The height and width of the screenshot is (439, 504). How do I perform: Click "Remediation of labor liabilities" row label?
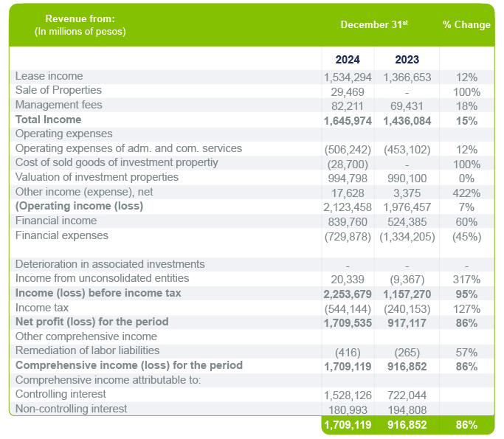pyautogui.click(x=87, y=350)
